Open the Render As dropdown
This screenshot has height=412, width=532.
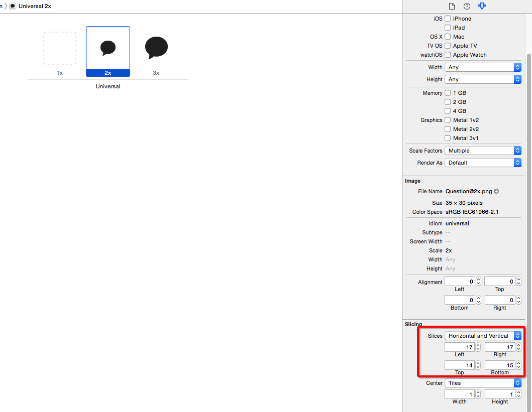483,163
